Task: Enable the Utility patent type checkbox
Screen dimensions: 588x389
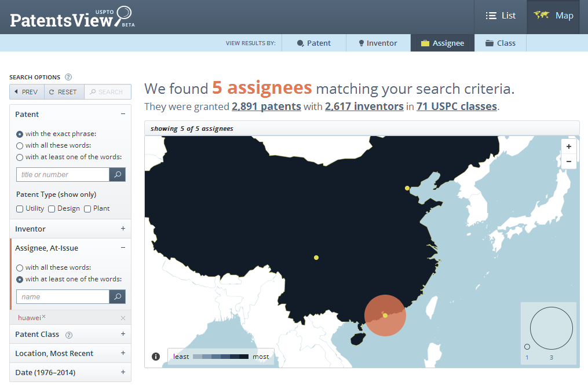Action: pyautogui.click(x=20, y=209)
